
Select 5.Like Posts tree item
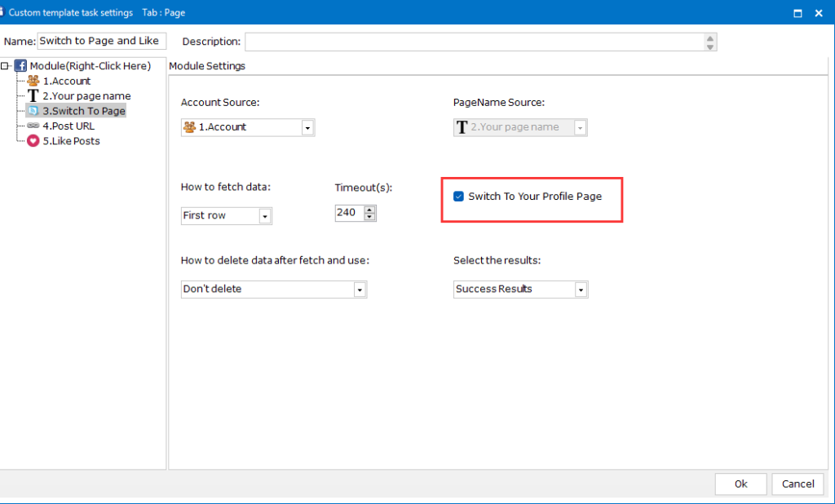tap(72, 140)
